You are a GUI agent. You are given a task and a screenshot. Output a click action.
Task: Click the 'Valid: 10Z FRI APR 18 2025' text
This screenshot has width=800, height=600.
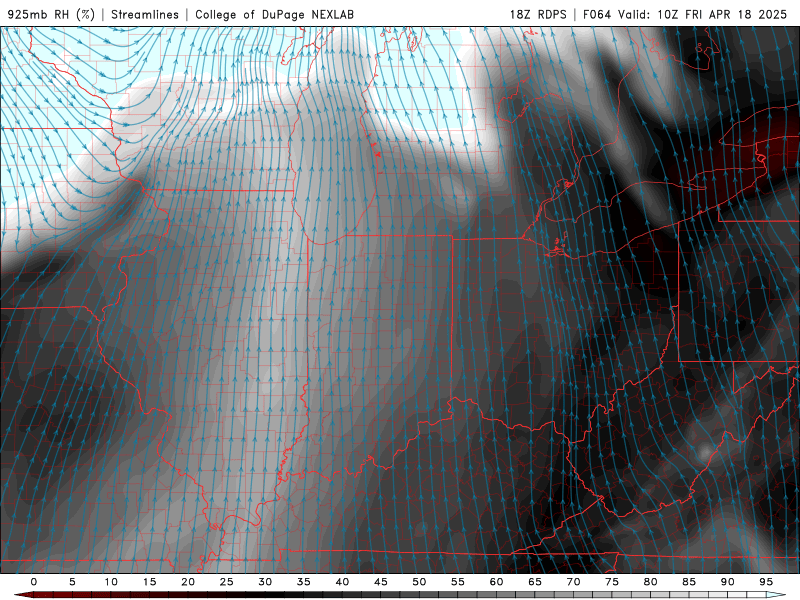(703, 14)
